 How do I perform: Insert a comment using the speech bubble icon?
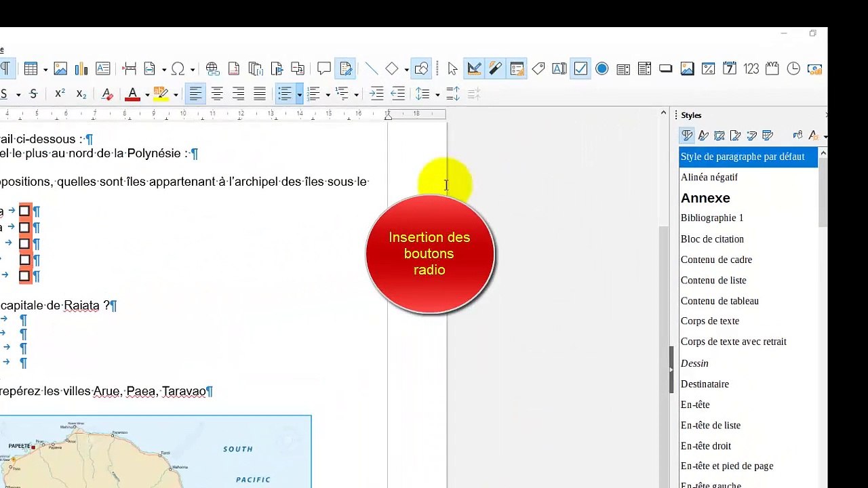[x=324, y=68]
